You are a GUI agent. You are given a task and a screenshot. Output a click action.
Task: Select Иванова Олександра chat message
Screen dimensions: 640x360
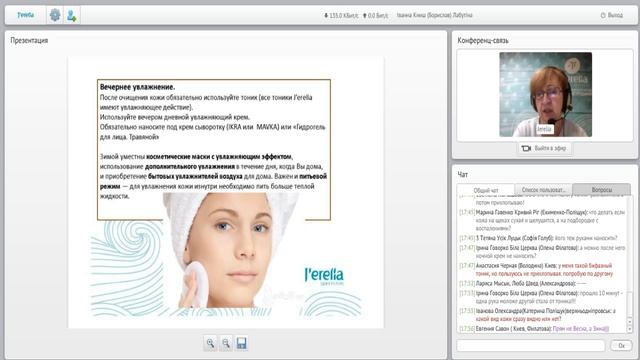point(542,315)
